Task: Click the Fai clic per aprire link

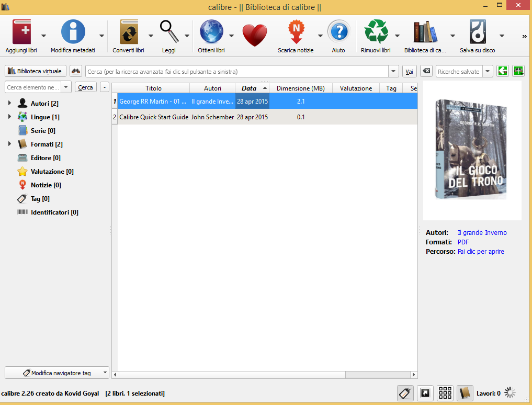Action: (481, 252)
